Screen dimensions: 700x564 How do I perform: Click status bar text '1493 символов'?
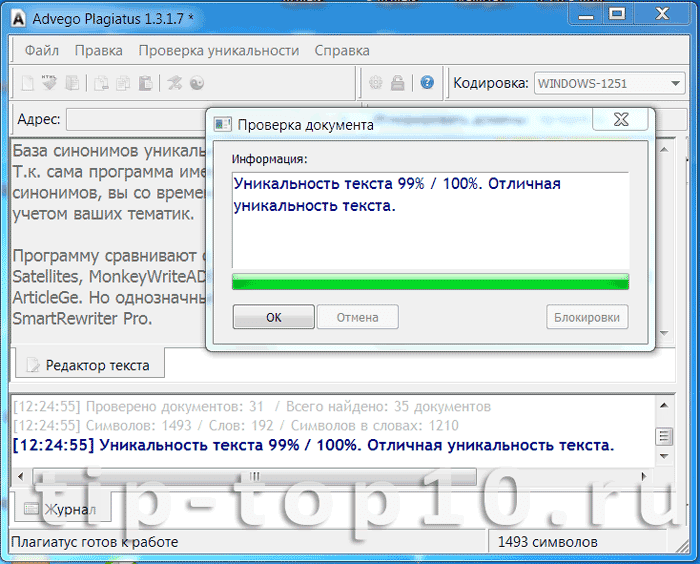(547, 542)
